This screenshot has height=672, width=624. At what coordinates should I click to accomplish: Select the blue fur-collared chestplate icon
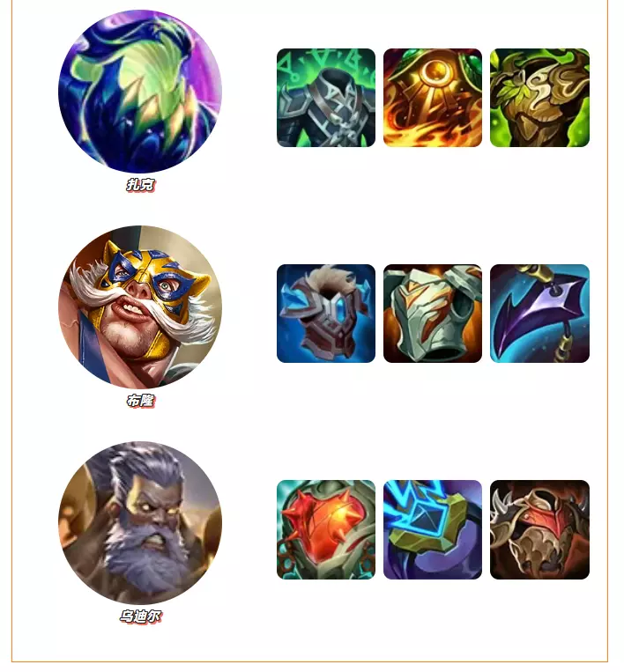[x=326, y=314]
